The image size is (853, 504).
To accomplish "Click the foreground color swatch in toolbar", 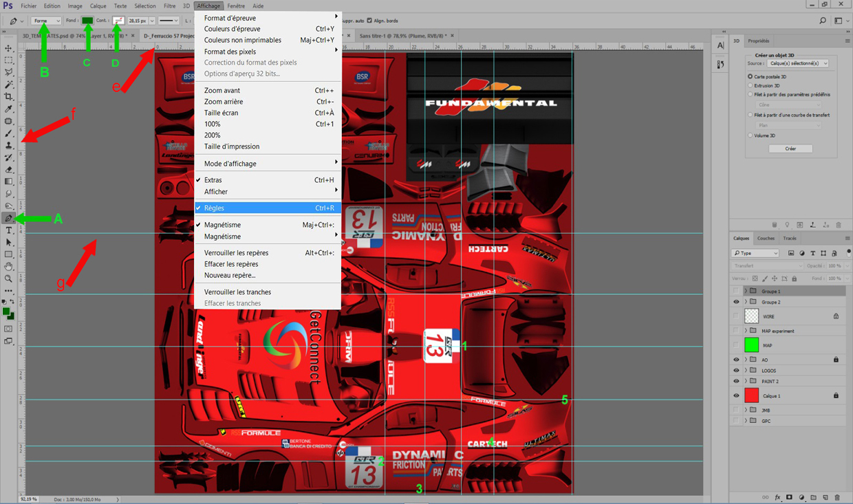I will [6, 311].
